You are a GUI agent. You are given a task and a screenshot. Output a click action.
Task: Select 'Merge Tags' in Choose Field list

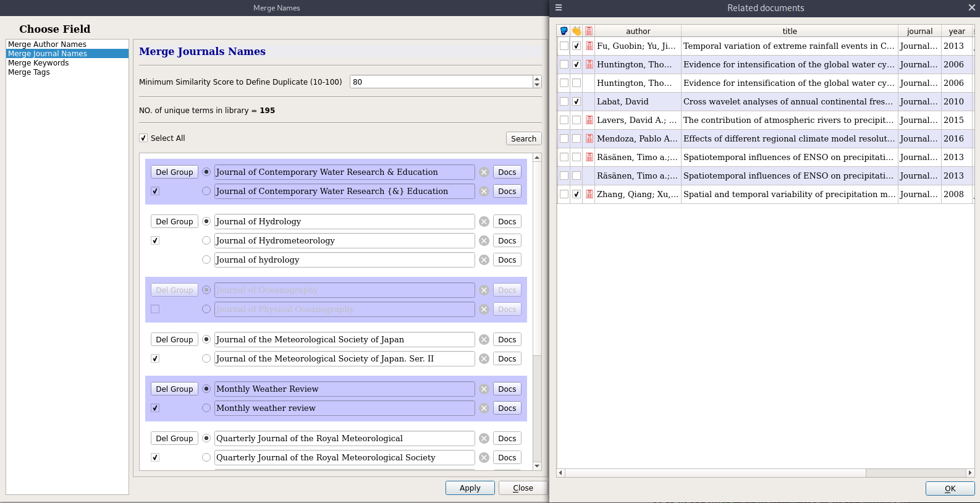click(x=67, y=72)
